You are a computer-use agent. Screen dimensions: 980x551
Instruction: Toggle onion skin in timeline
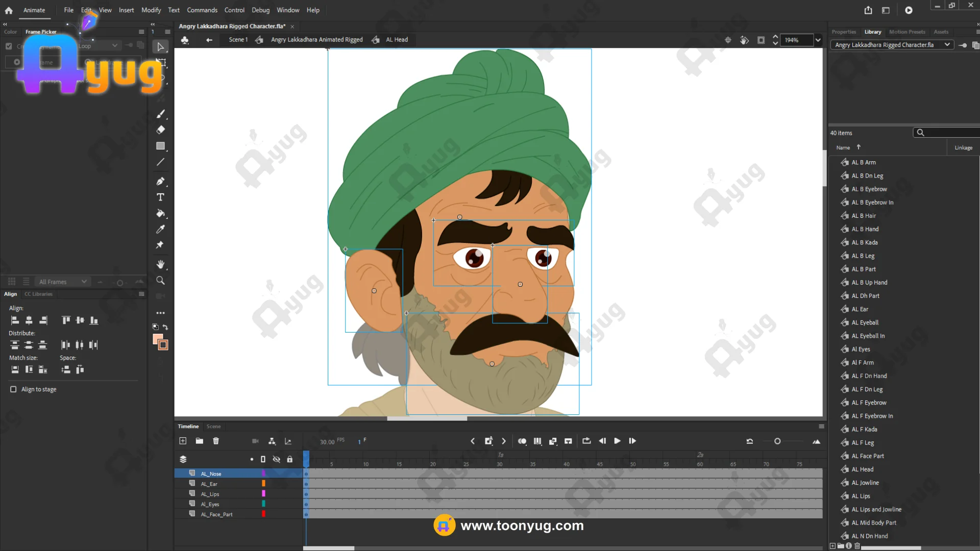pyautogui.click(x=522, y=441)
